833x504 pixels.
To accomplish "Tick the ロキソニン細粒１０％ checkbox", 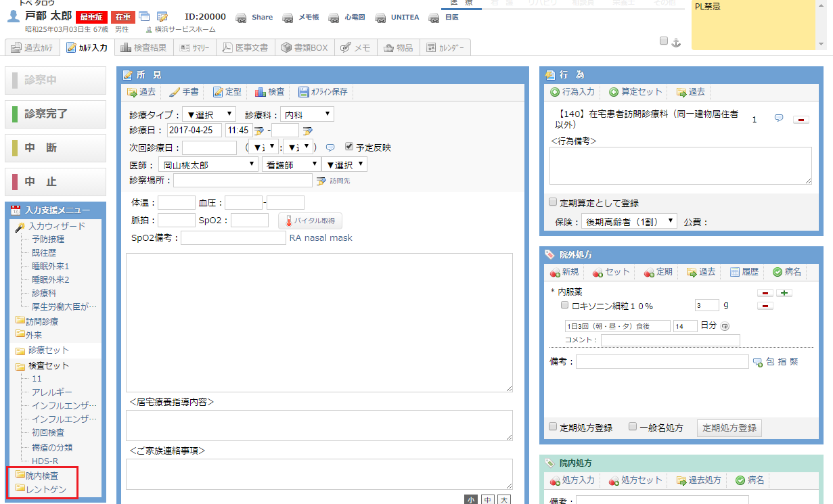I will [565, 306].
